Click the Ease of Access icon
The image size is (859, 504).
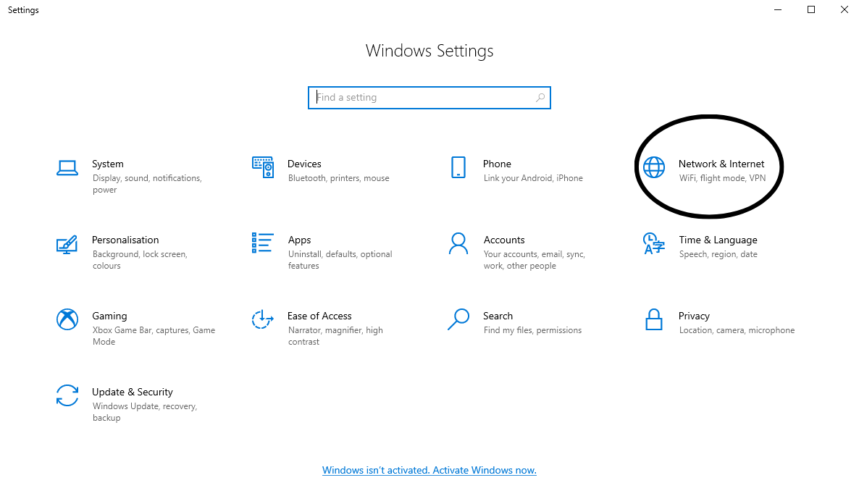[262, 319]
